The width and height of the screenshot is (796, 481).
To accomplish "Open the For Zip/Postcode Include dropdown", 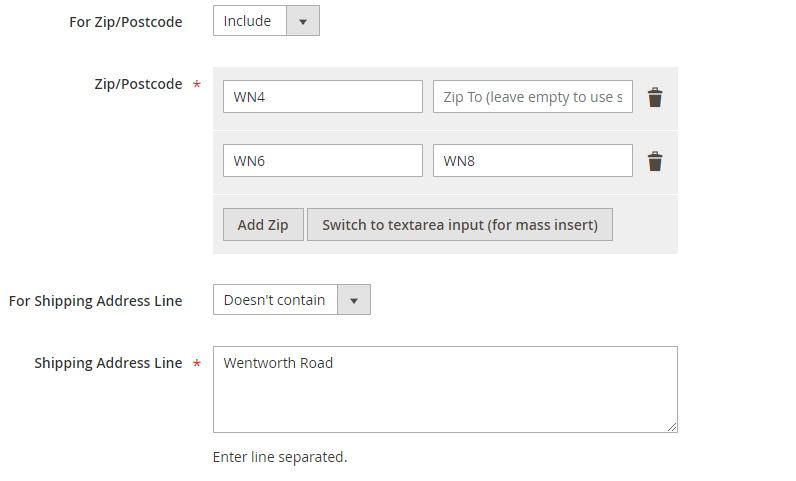I will pos(249,21).
